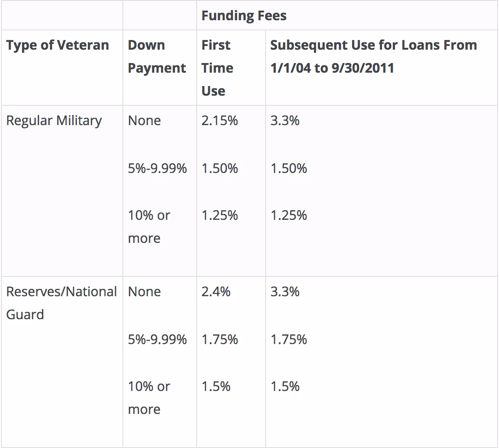Select Regular Military 5%-9.99% down payment
Screen dimensions: 499x448
(x=157, y=168)
